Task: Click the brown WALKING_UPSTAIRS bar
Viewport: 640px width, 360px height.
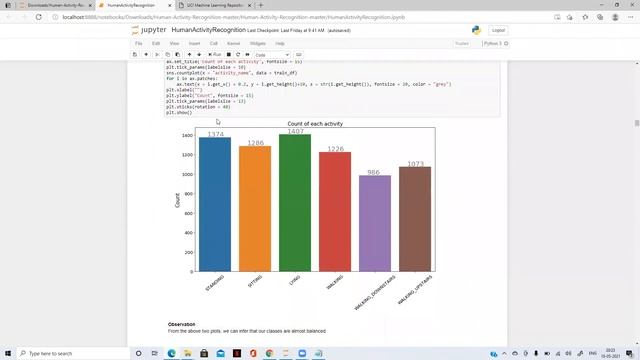Action: tap(415, 219)
